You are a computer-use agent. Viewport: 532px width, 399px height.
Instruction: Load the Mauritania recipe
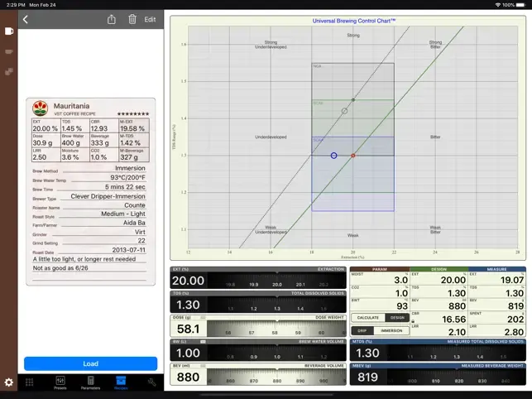pyautogui.click(x=90, y=363)
